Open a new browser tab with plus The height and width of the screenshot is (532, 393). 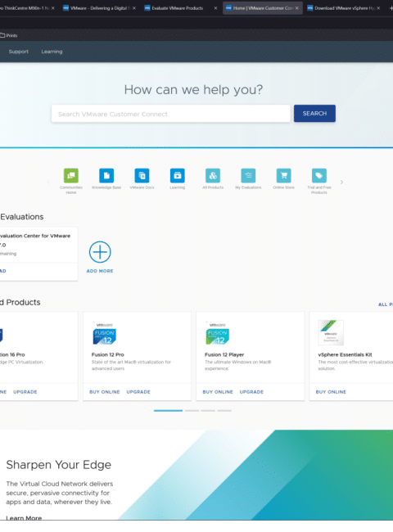pos(391,8)
